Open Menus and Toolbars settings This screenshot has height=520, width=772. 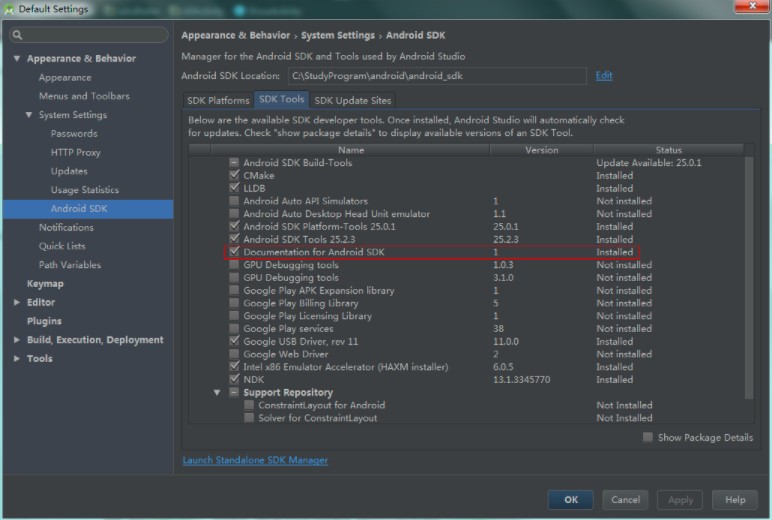click(x=84, y=96)
